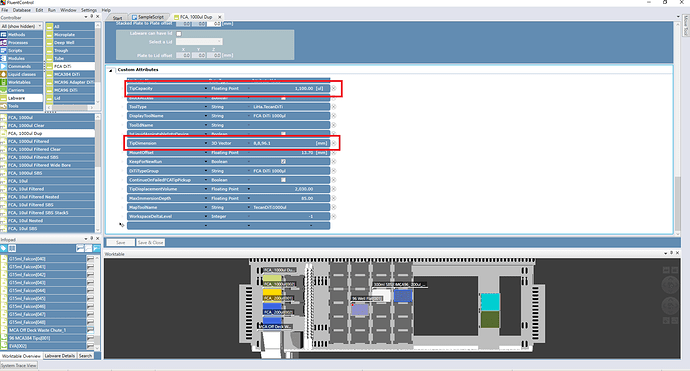Open the Database menu

22,10
